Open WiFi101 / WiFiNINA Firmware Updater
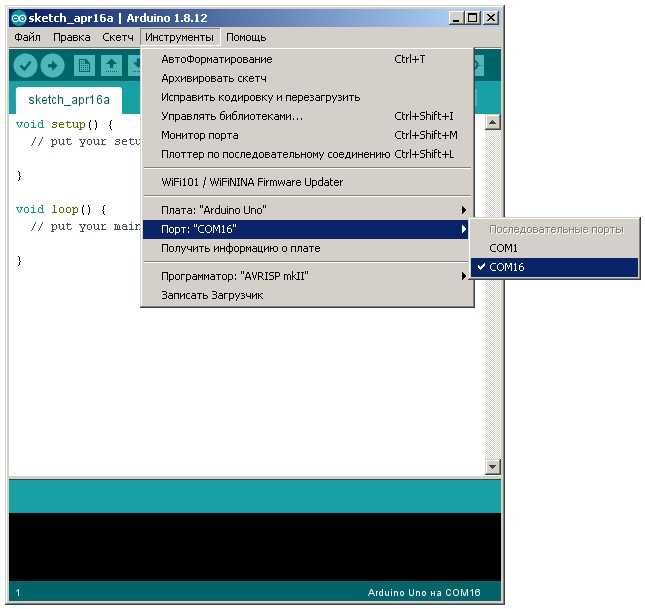The image size is (645, 609). [307, 182]
